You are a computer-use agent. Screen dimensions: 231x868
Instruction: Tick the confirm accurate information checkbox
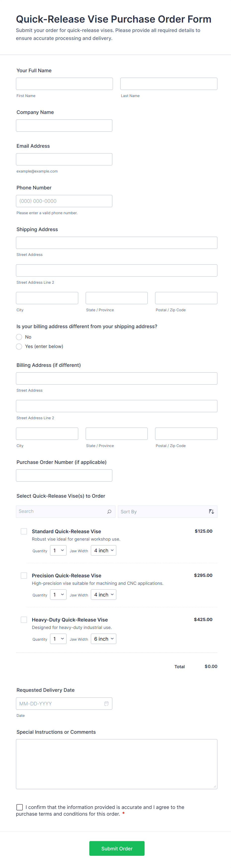tap(20, 807)
